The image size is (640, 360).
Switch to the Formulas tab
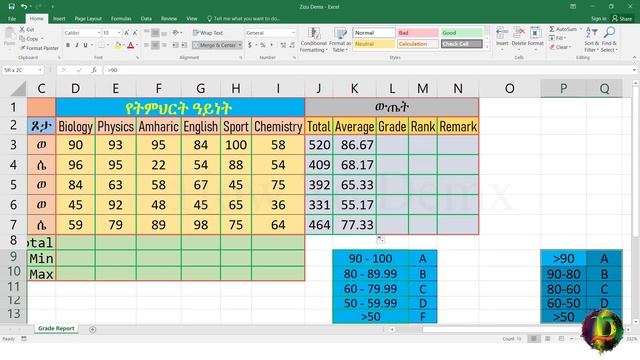tap(121, 19)
